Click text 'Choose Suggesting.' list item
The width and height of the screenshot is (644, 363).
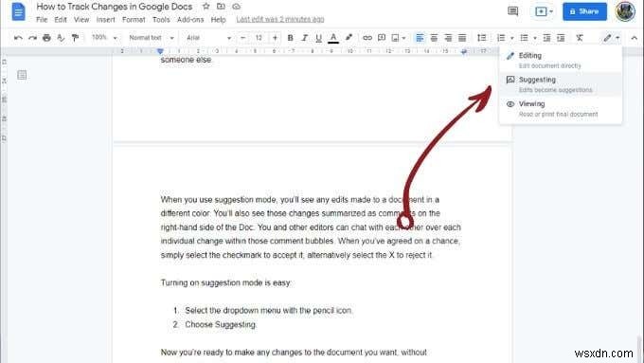[221, 324]
